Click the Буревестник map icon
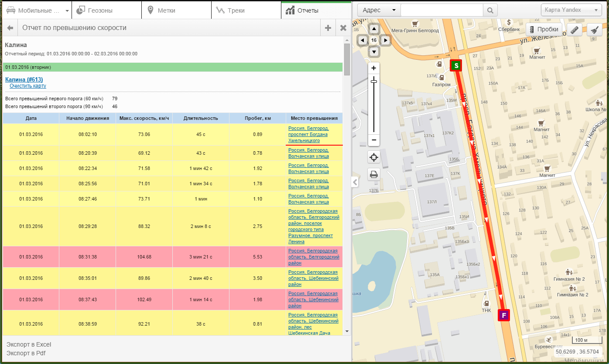This screenshot has width=609, height=364. 548,340
